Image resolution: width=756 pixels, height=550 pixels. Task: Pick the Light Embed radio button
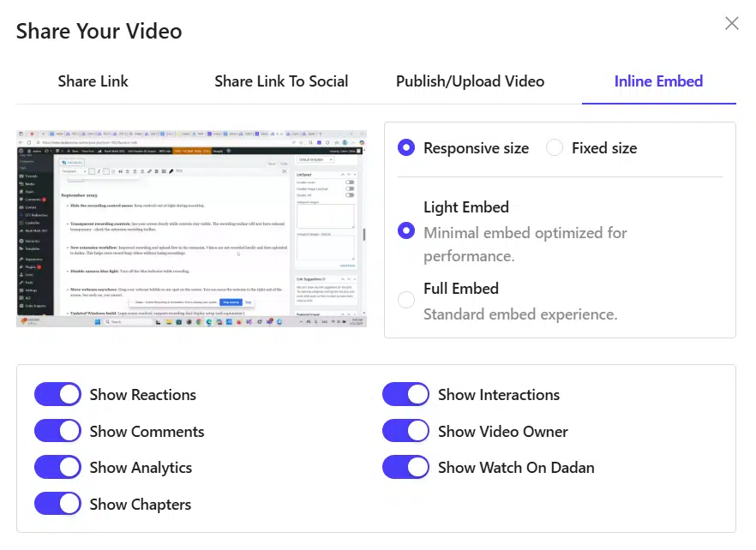(406, 231)
